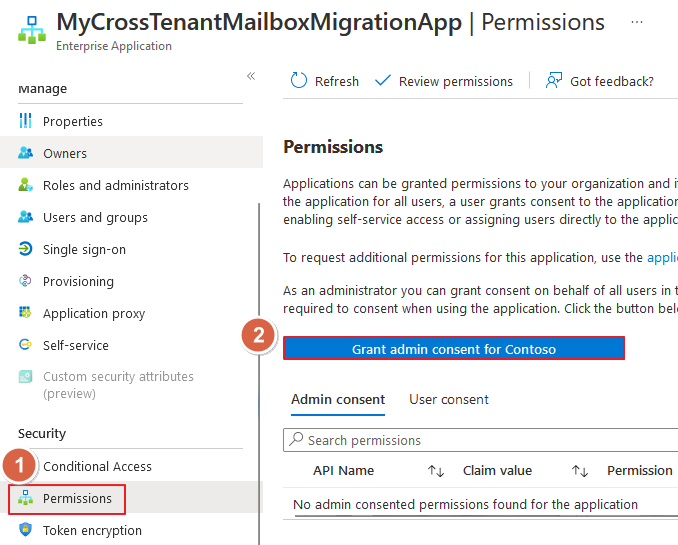Open Roles and administrators icon
678x545 pixels.
coord(26,185)
